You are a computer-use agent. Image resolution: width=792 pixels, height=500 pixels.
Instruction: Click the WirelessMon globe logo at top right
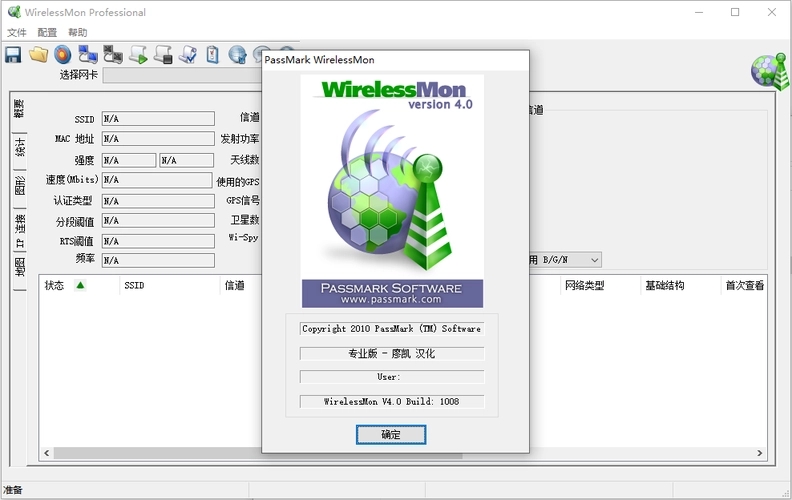pos(770,72)
